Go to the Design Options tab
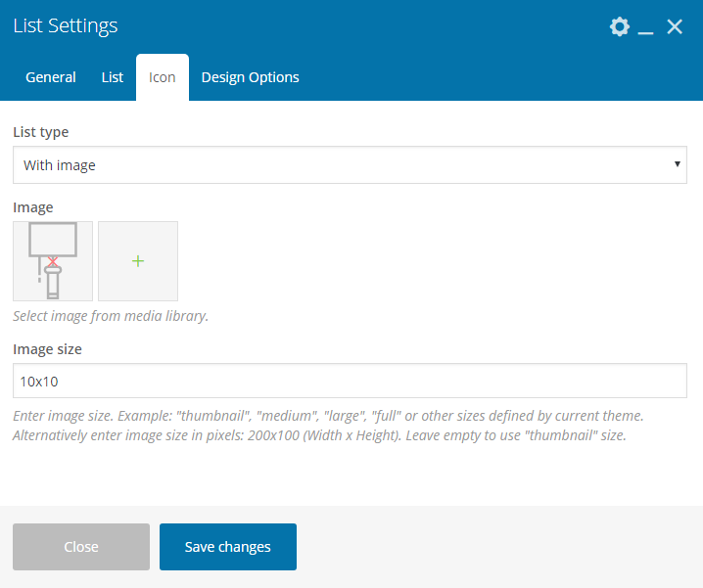This screenshot has width=703, height=588. coord(251,77)
